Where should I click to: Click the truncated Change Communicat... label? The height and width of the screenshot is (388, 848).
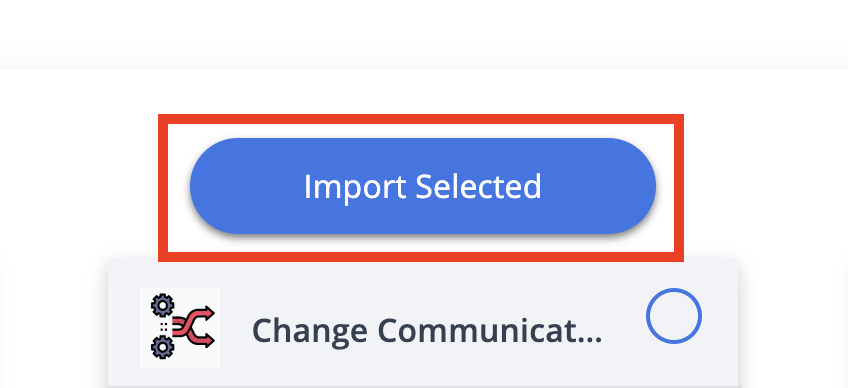point(427,330)
